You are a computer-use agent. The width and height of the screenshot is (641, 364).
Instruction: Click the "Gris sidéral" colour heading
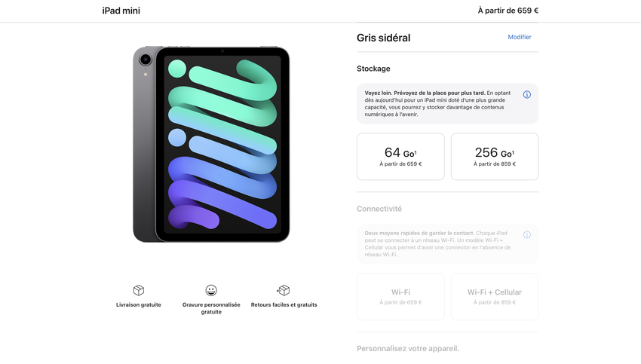(384, 38)
